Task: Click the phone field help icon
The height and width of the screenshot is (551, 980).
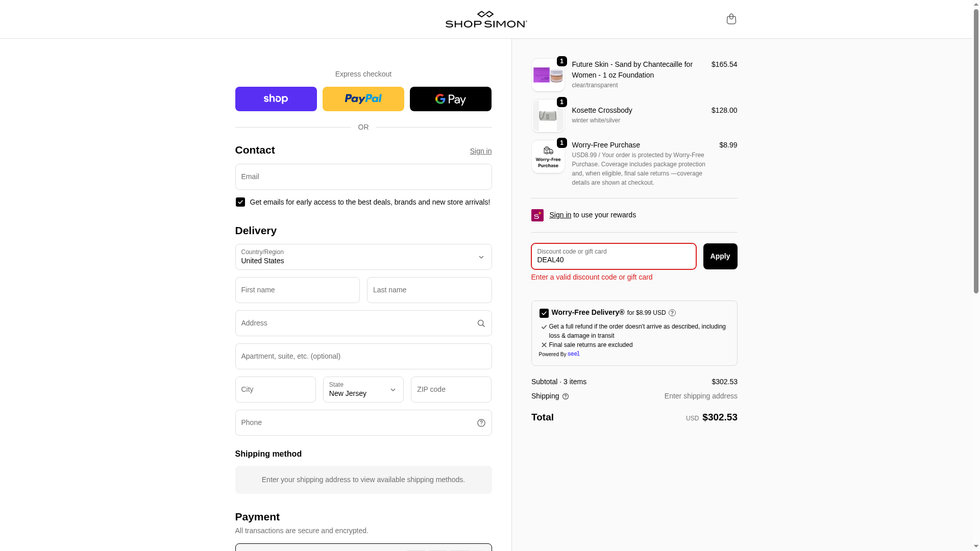Action: click(x=481, y=423)
